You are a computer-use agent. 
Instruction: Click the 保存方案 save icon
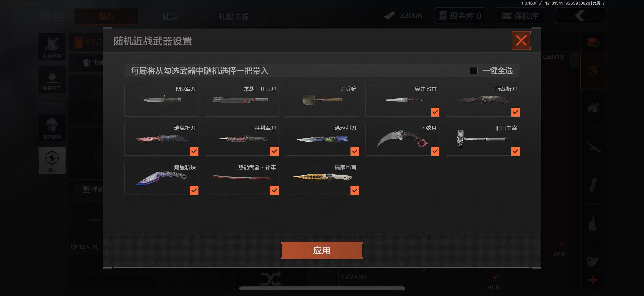click(x=52, y=80)
